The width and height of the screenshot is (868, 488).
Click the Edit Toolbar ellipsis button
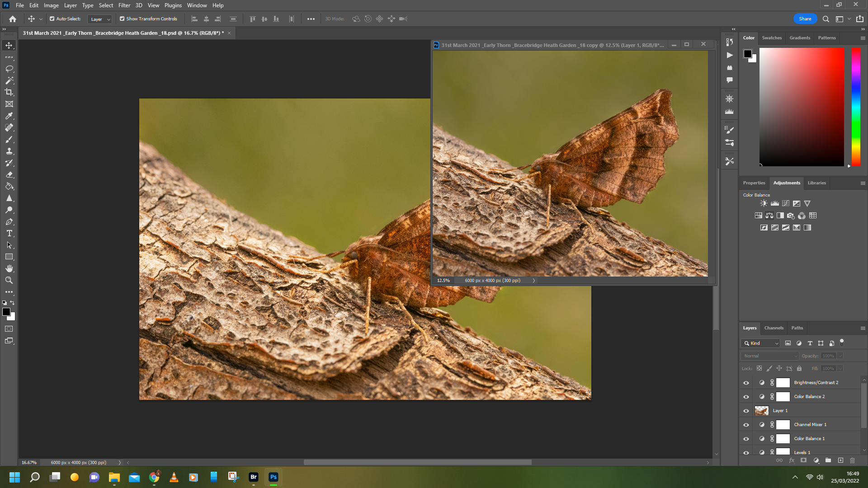9,292
